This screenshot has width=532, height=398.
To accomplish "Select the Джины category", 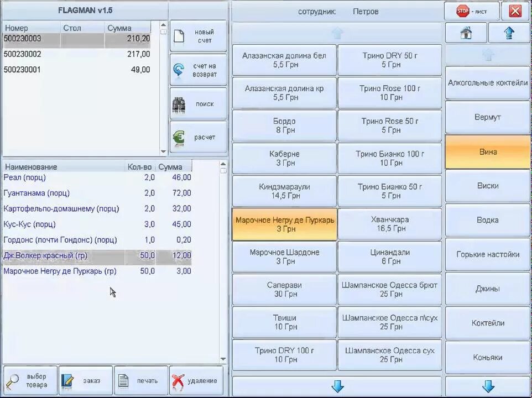I will point(488,289).
